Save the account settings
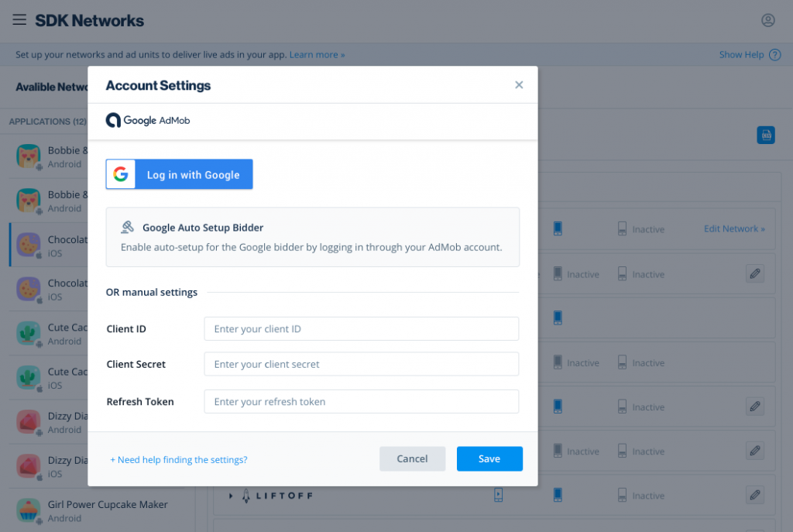Viewport: 793px width, 532px height. [x=489, y=458]
